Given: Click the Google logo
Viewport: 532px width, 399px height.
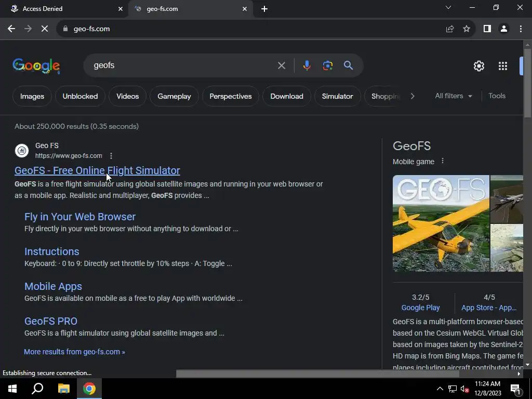Looking at the screenshot, I should pyautogui.click(x=36, y=65).
